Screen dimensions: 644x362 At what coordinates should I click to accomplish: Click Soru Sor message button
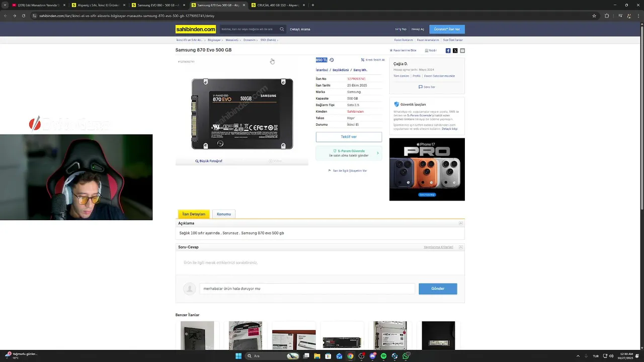coord(427,87)
